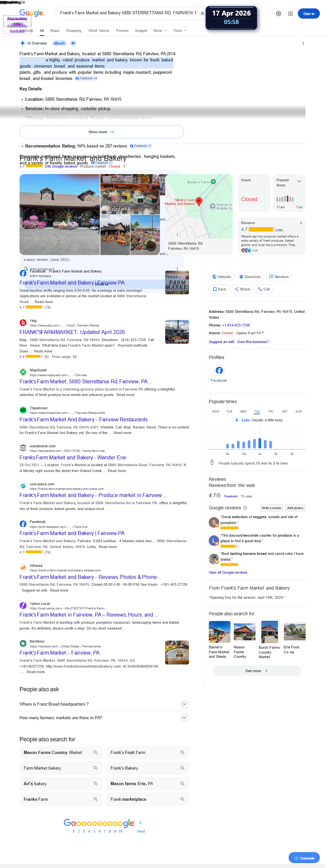Image resolution: width=329 pixels, height=868 pixels.
Task: Open MapQuest result title link
Action: pos(86,381)
